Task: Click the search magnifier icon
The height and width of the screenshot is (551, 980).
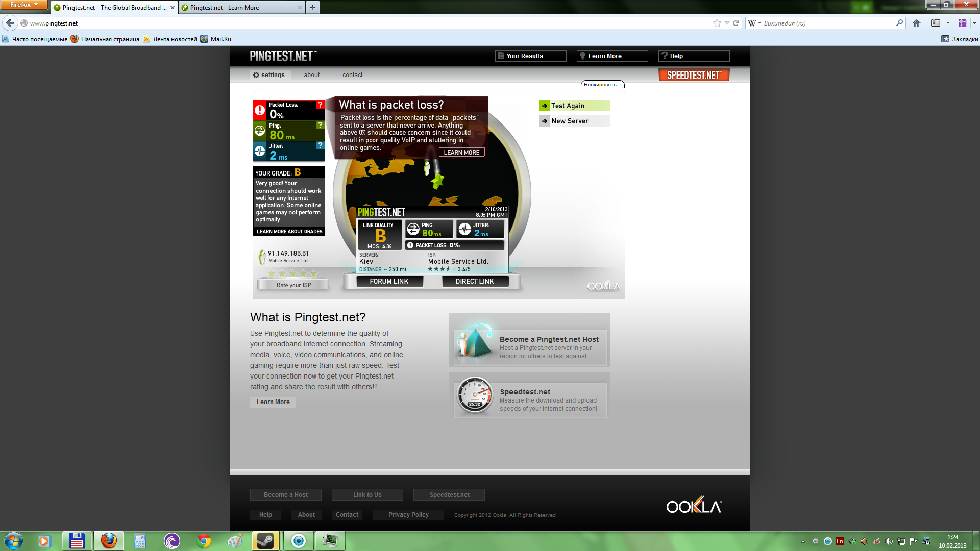Action: click(x=899, y=23)
